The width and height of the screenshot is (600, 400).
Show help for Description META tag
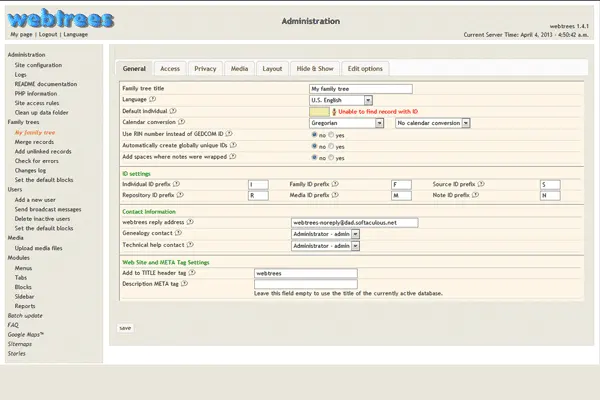(x=186, y=283)
